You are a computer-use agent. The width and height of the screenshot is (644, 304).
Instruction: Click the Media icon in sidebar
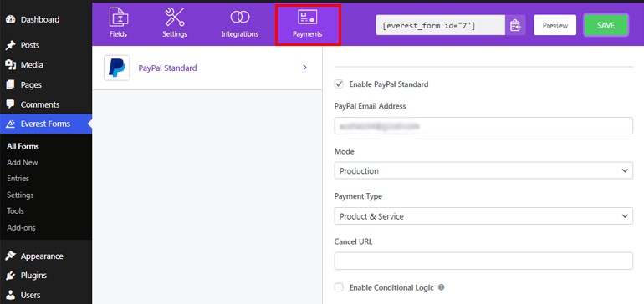click(x=11, y=65)
